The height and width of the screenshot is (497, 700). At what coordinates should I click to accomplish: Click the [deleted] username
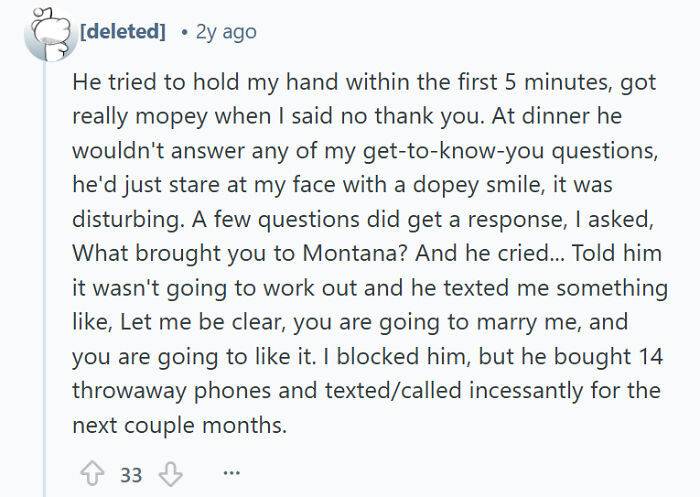[122, 32]
